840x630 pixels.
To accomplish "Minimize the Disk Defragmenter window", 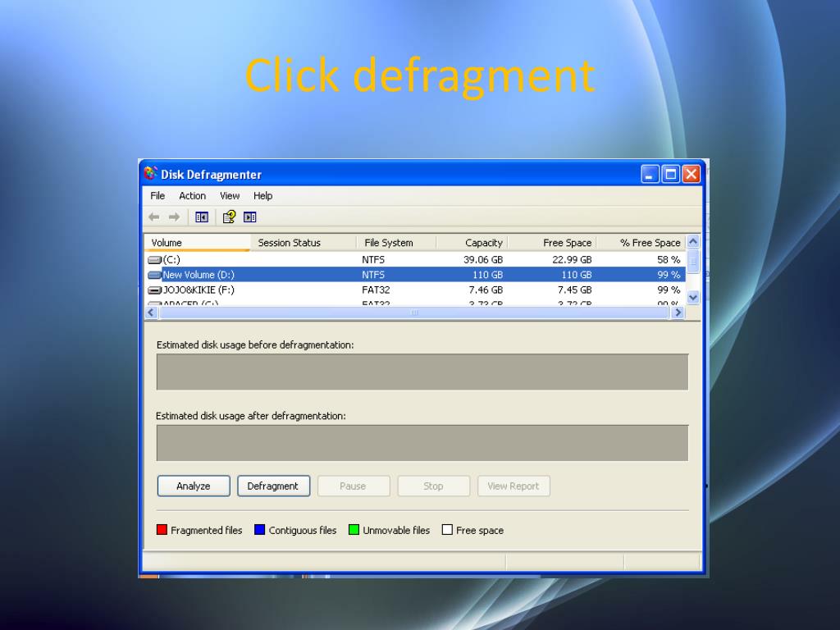I will 650,174.
